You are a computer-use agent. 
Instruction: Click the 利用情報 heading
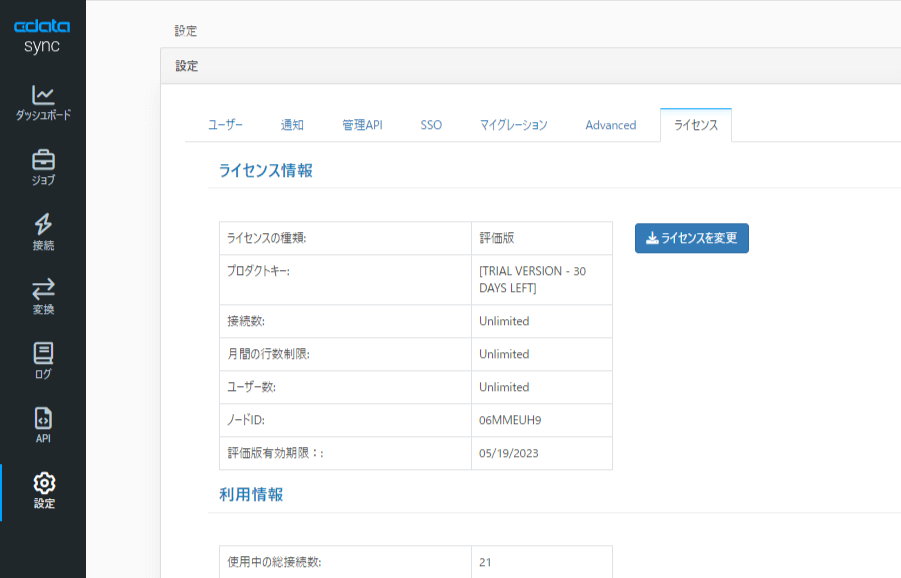251,495
